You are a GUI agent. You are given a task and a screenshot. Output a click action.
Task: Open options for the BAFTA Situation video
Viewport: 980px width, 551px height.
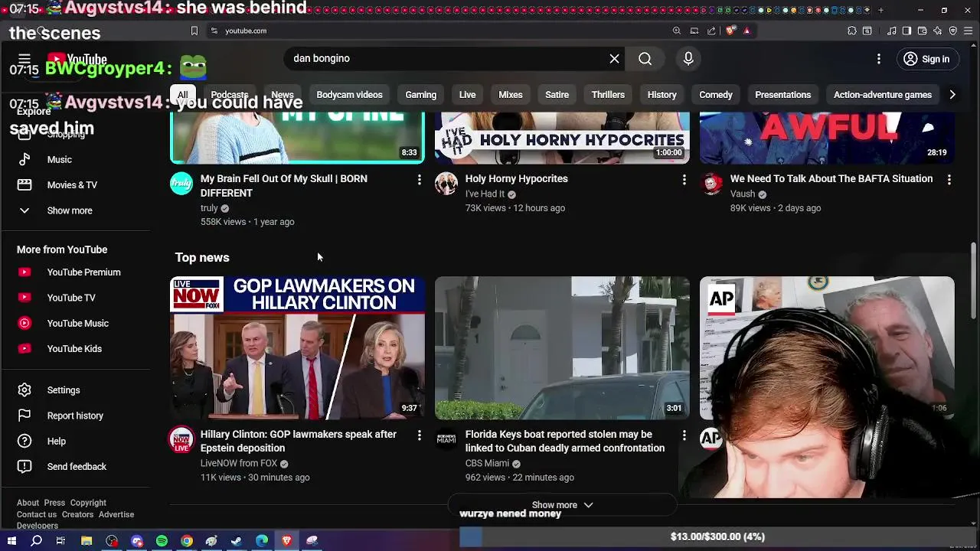point(949,179)
